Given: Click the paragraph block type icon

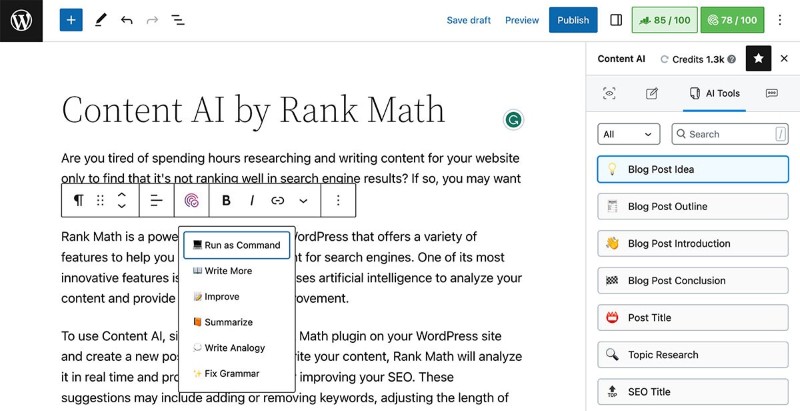Looking at the screenshot, I should coord(78,200).
